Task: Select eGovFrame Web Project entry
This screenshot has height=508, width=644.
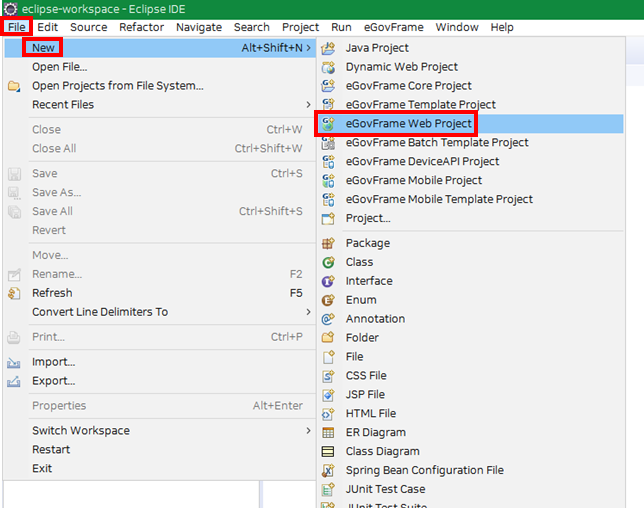Action: (x=471, y=124)
